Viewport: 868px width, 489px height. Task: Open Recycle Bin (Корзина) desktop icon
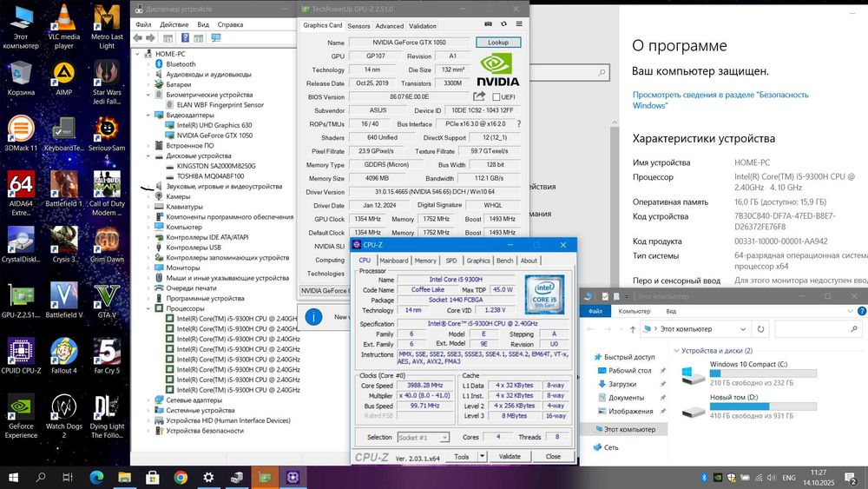tap(21, 78)
